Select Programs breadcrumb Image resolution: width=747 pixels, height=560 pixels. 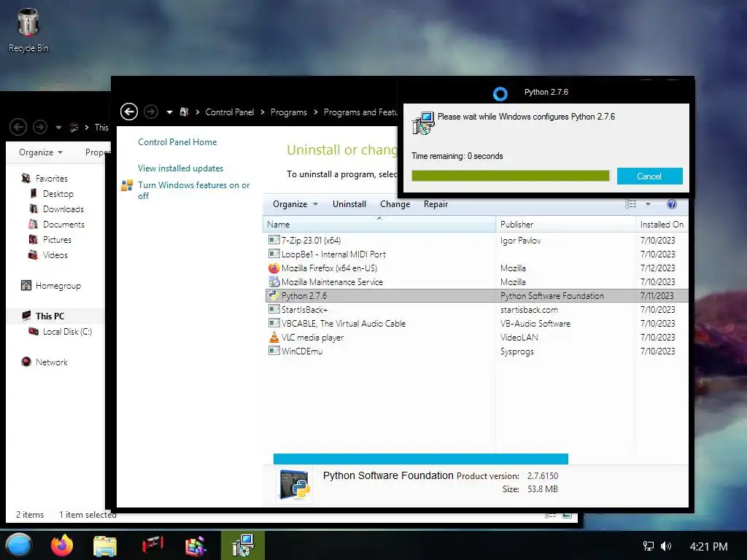289,112
